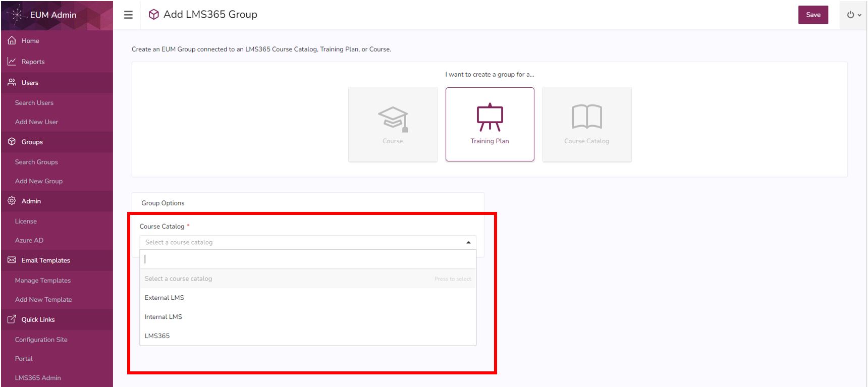Choose LMS365 catalog option
868x387 pixels.
click(x=308, y=336)
